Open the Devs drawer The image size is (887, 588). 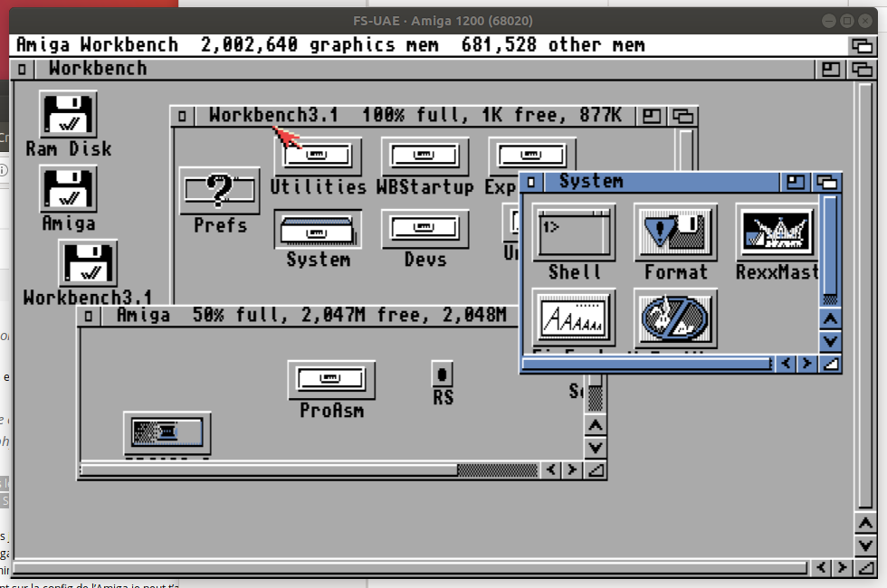point(424,229)
